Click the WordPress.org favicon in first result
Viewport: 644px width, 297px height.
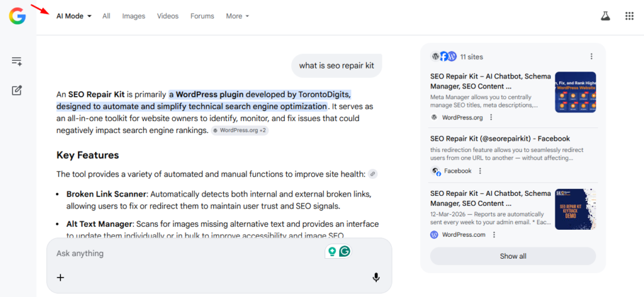pyautogui.click(x=434, y=117)
